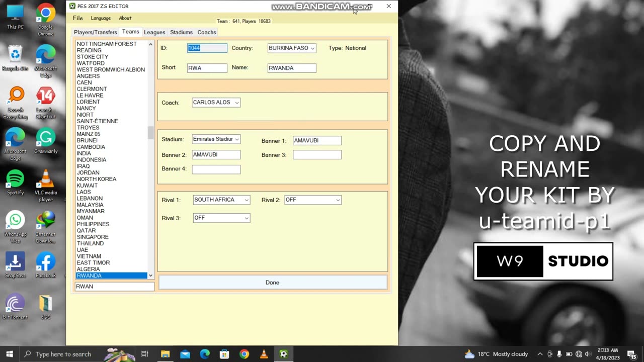Open the BitTorrent desktop icon

point(15,306)
